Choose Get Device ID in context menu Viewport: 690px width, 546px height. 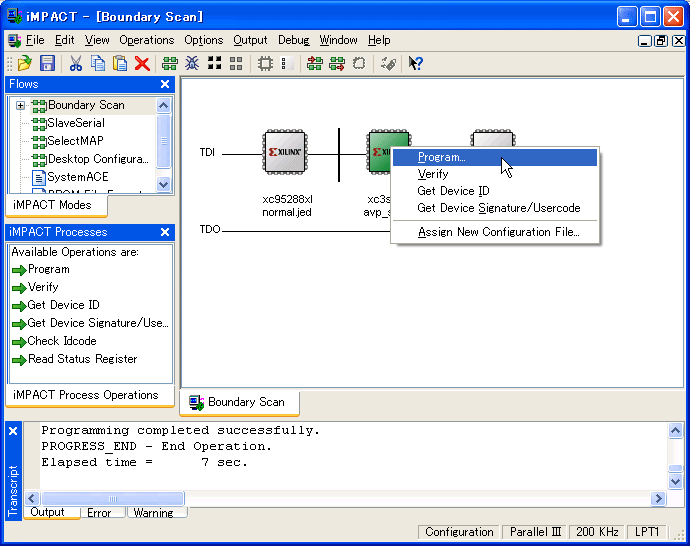click(495, 191)
